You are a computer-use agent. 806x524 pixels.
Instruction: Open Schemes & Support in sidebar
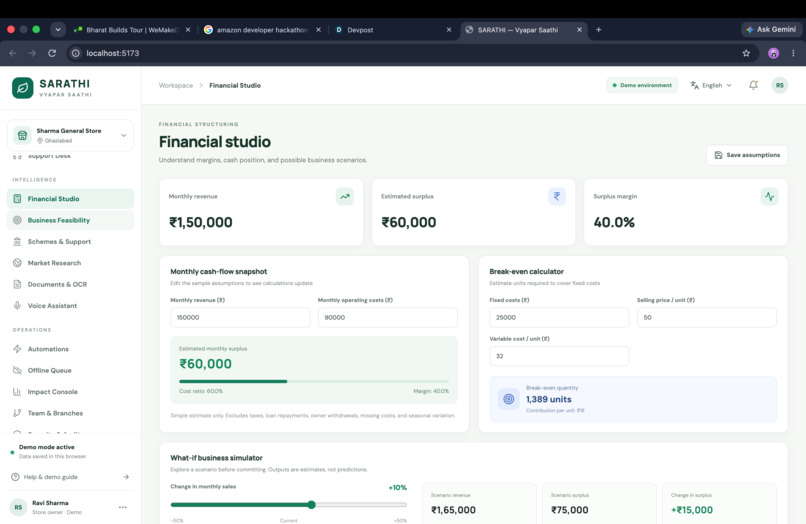(70, 241)
